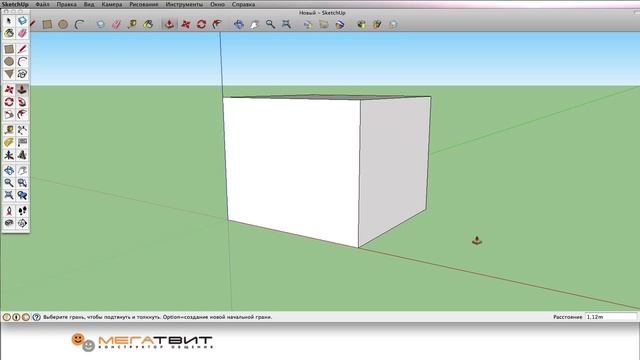Click the highlighted Push/Pull tool in the palette
The height and width of the screenshot is (360, 640).
click(x=22, y=89)
